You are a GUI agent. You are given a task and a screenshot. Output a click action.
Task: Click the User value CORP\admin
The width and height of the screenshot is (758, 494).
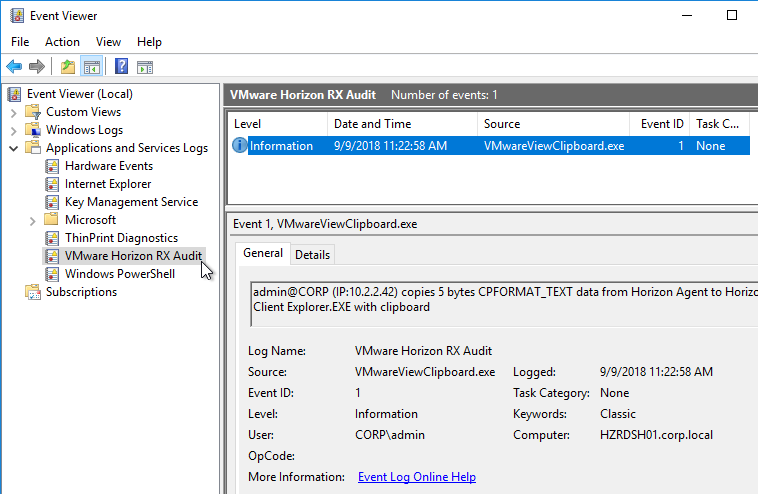point(390,435)
